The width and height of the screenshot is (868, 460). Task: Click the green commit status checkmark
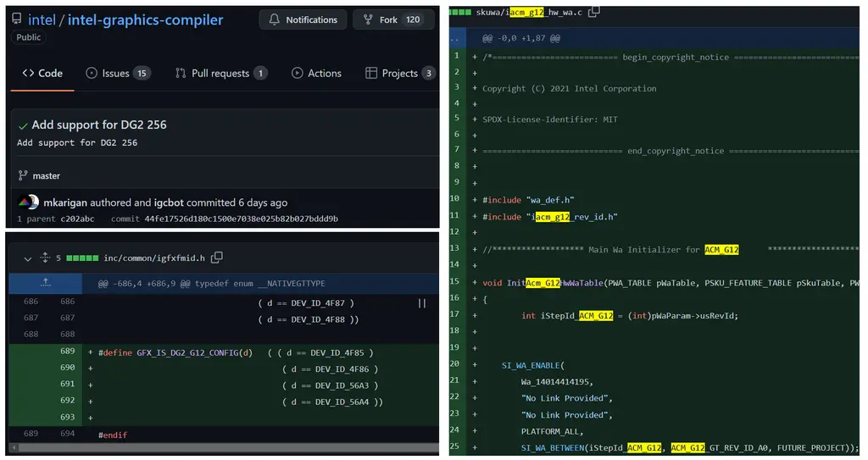tap(23, 125)
